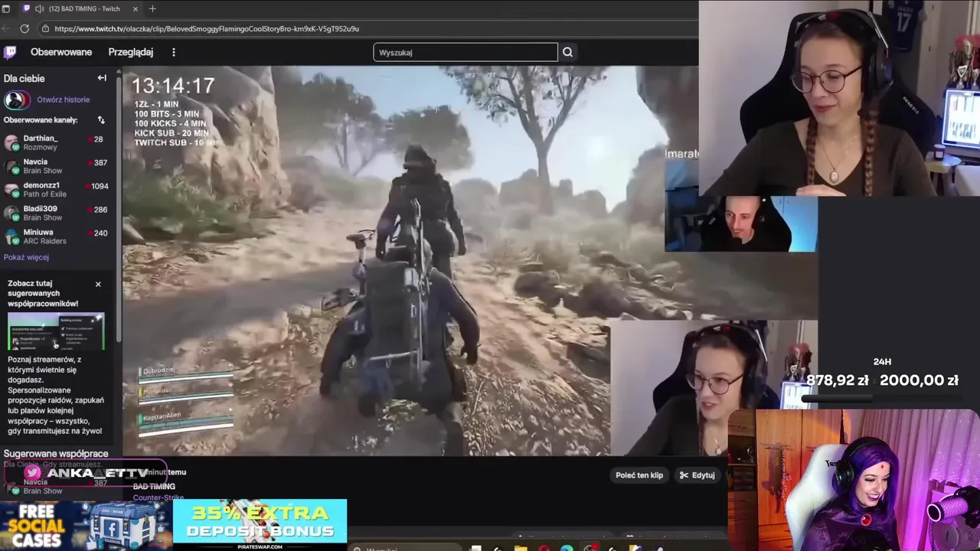Open a new browser tab
980x551 pixels.
[x=152, y=8]
